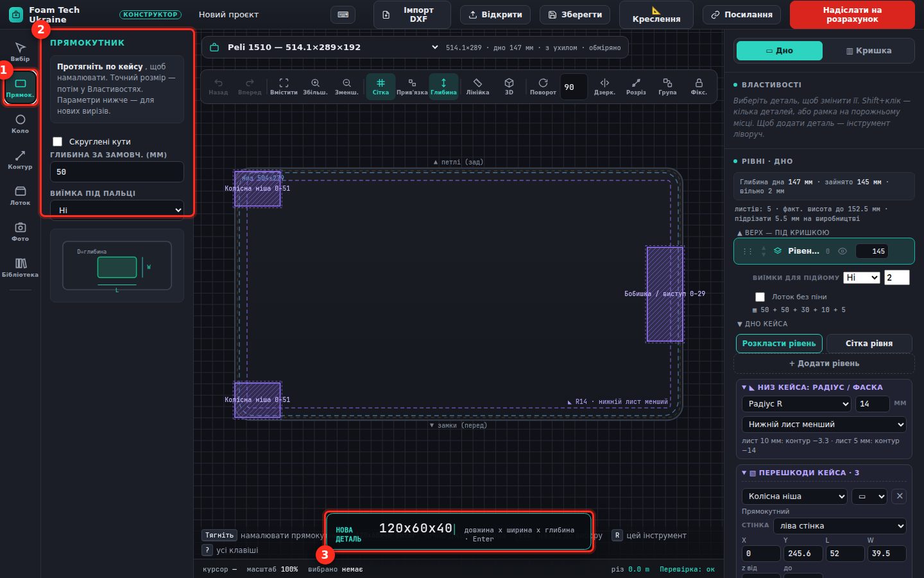Rotate with the Поворот tool
The width and height of the screenshot is (924, 578).
[543, 87]
